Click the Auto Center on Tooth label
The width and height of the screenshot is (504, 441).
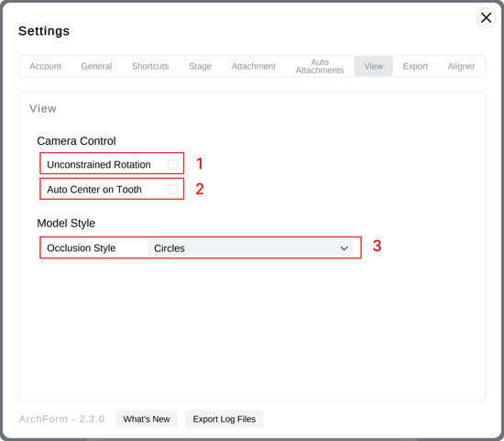(94, 190)
